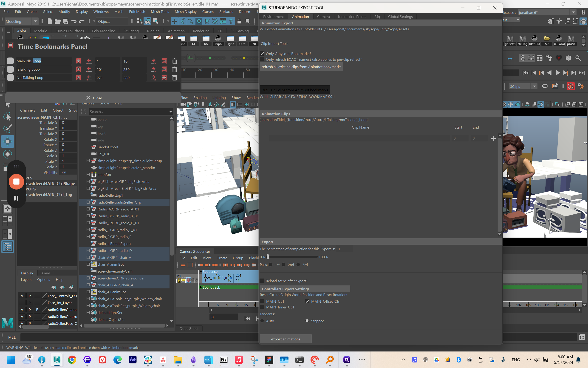Click the Expo shelf button
This screenshot has height=368, width=588.
tap(218, 41)
